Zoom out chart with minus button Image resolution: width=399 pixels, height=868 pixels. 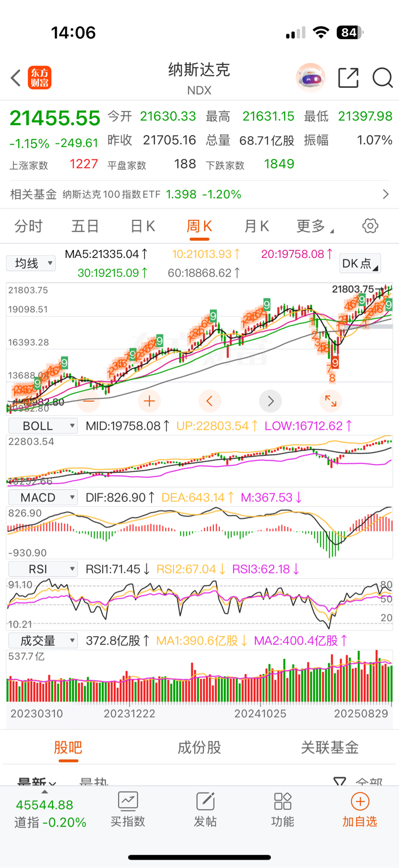coord(89,401)
